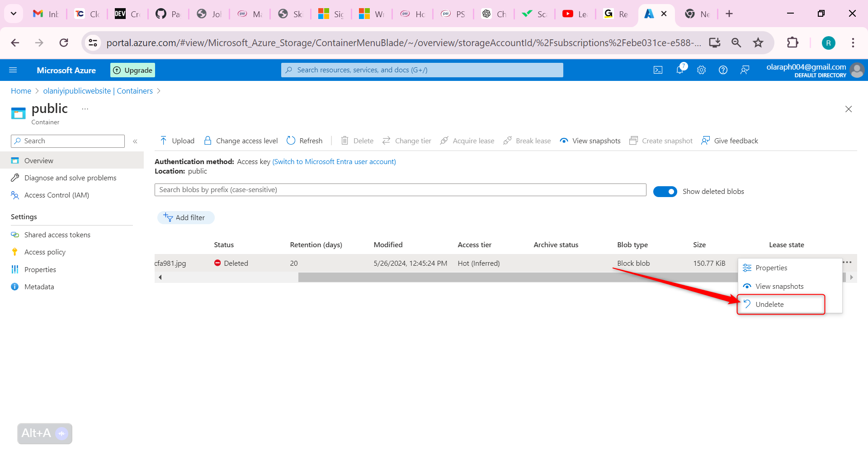
Task: Click View snapshots in the toolbar
Action: click(x=590, y=141)
